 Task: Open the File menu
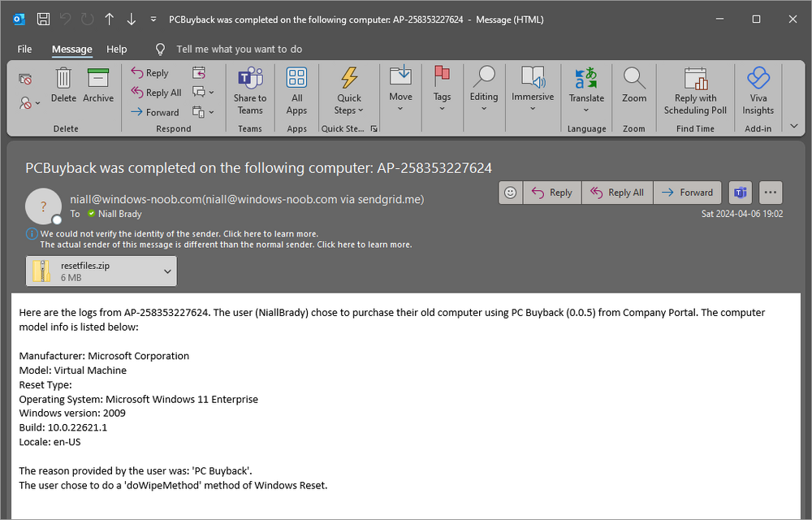point(24,50)
